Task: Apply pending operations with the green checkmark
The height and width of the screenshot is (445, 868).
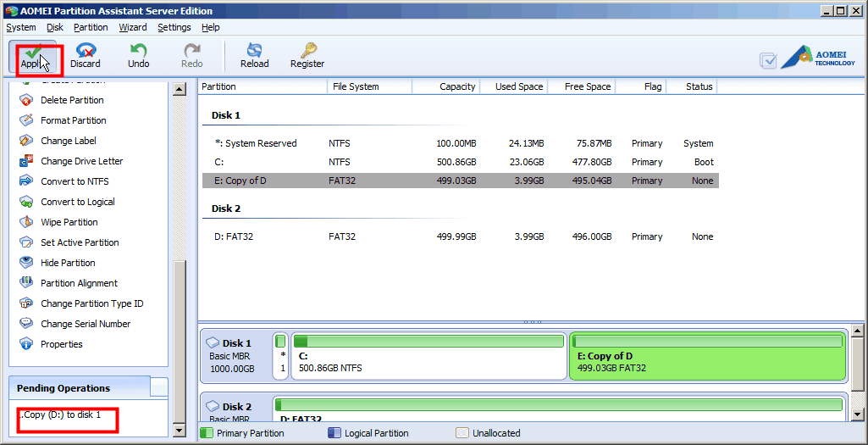Action: coord(33,57)
